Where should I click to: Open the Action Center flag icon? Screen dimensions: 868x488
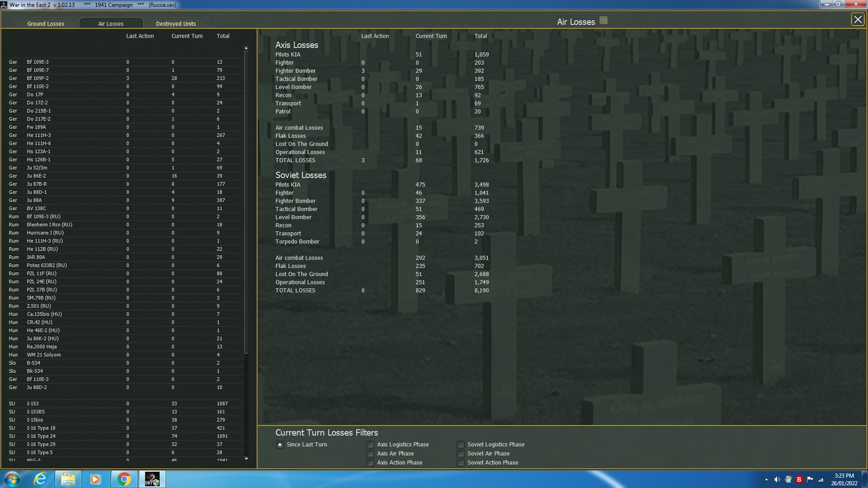click(810, 479)
